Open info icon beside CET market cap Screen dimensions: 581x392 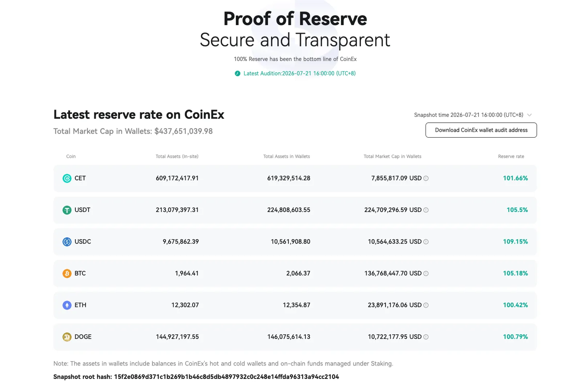(426, 178)
